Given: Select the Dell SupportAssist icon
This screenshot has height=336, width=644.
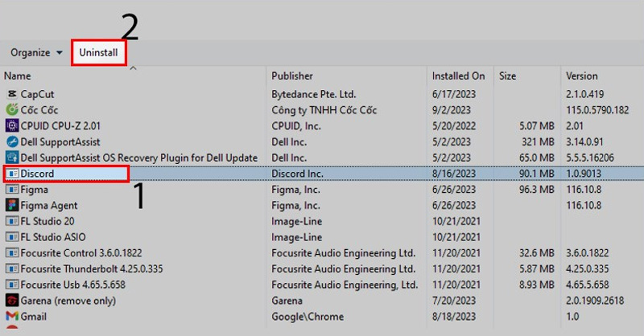Looking at the screenshot, I should click(12, 141).
